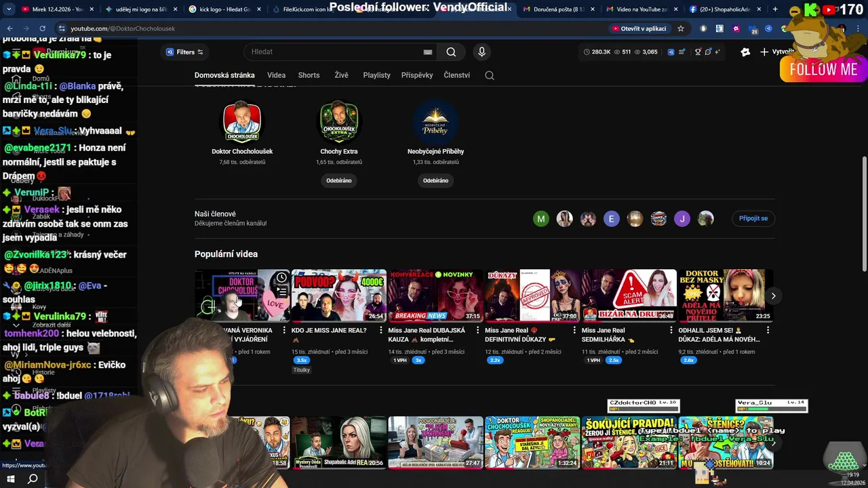Open more options for DUBAJSKÁ KAUZA video
The image size is (868, 488).
click(477, 331)
